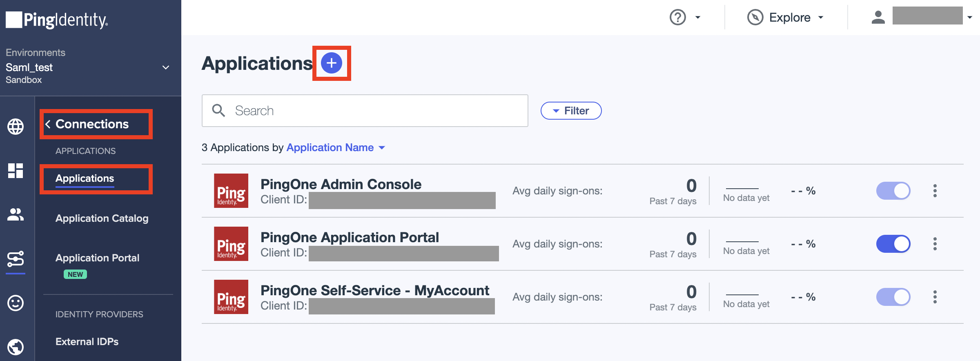Open PingOne Self-Service - MyAccount application
Screen dimensions: 980x361
tap(375, 290)
